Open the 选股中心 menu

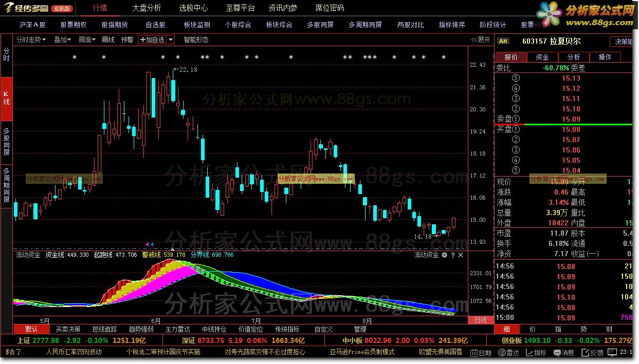pos(193,8)
